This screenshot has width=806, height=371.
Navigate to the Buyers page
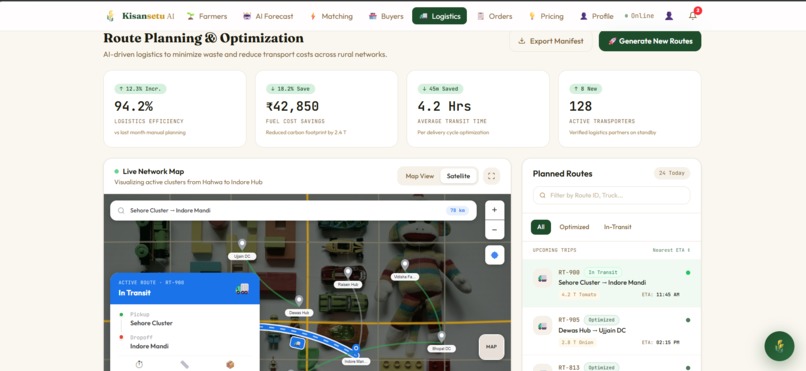(x=386, y=16)
